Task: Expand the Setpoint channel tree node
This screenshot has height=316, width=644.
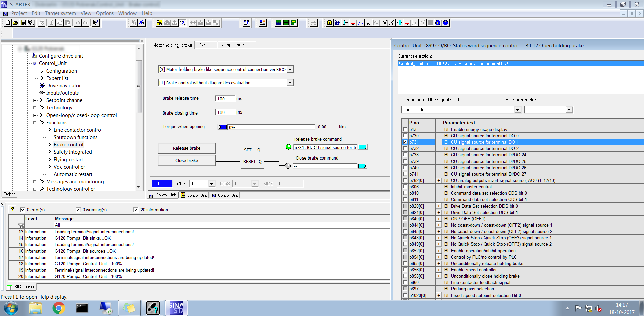Action: (x=35, y=100)
